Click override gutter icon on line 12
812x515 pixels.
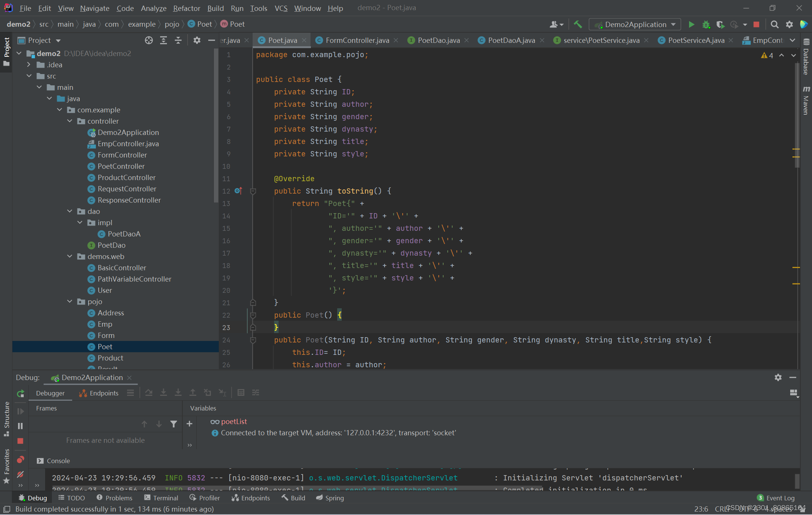point(238,191)
